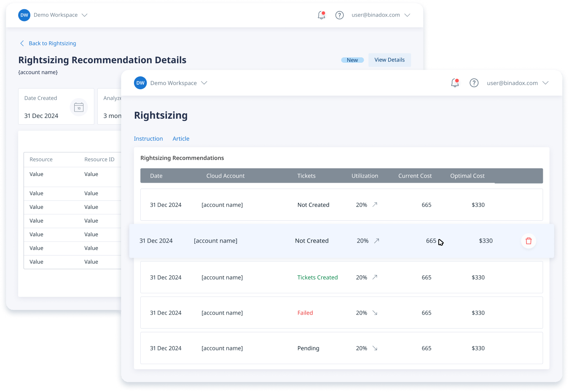Screen dimensions: 569x392
Task: Sort by Optimal Cost column header
Action: (467, 176)
